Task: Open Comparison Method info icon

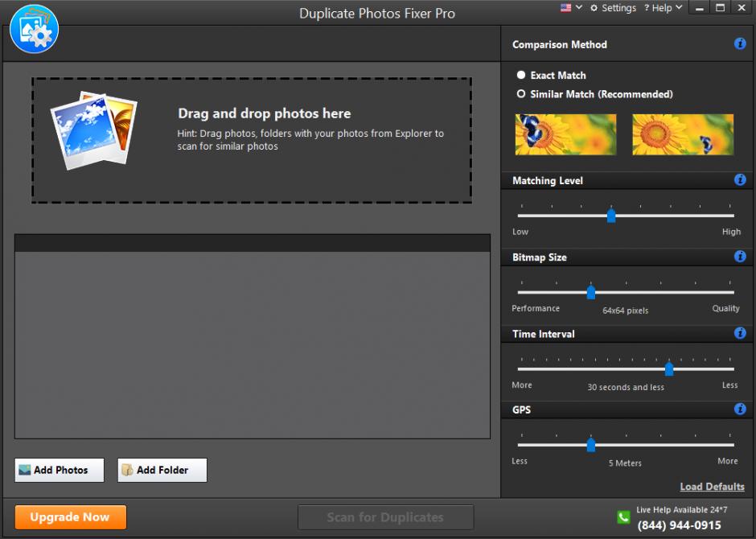Action: pyautogui.click(x=740, y=44)
